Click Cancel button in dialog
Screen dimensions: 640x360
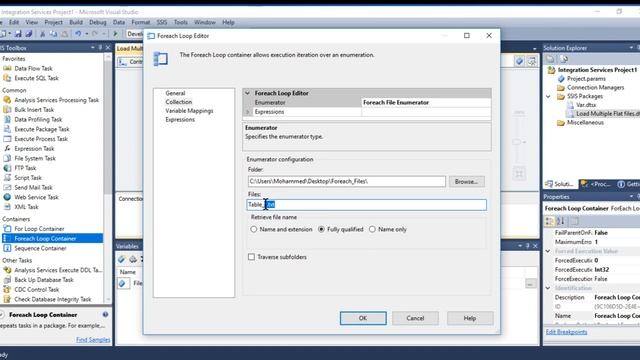pos(415,318)
